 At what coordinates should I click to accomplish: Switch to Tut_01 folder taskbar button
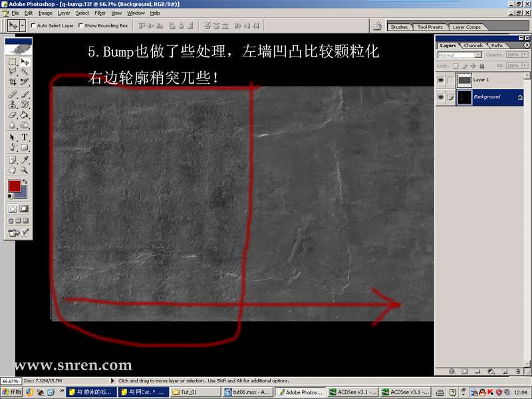point(194,392)
